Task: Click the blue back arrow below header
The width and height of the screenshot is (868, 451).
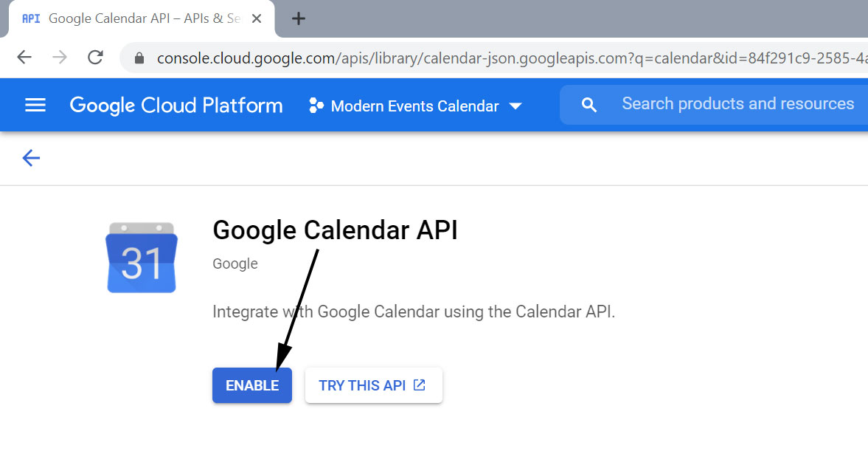Action: point(31,158)
